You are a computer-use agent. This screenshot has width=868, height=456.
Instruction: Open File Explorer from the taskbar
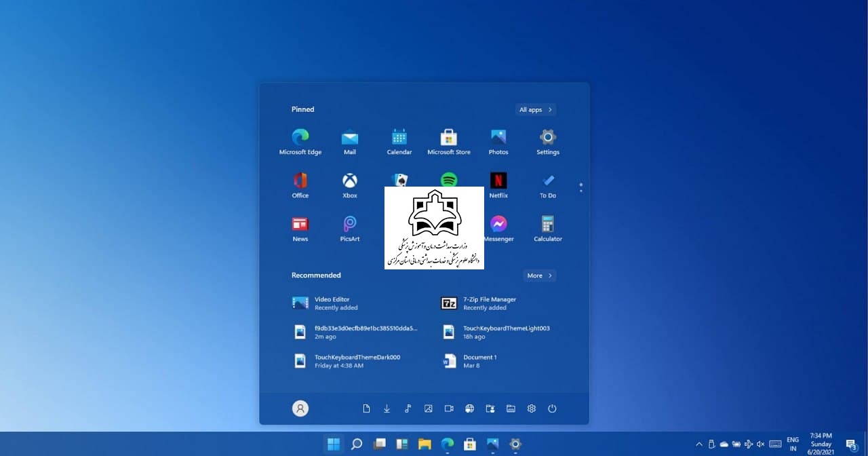425,444
